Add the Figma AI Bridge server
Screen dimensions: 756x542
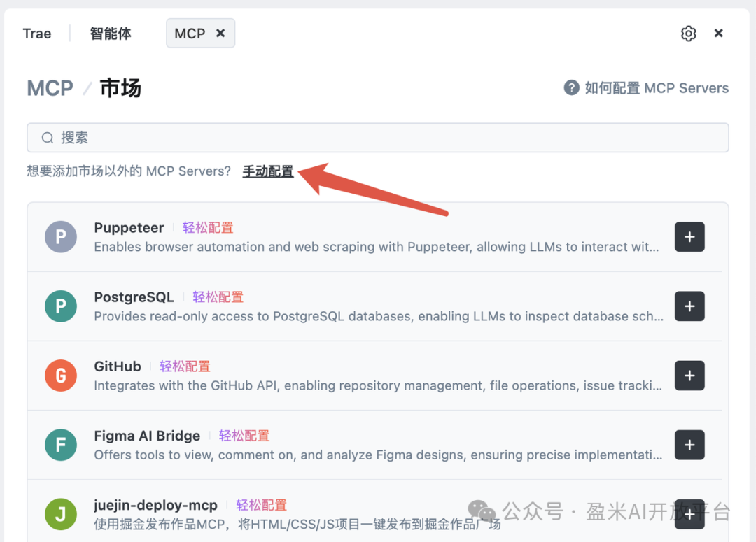[689, 445]
